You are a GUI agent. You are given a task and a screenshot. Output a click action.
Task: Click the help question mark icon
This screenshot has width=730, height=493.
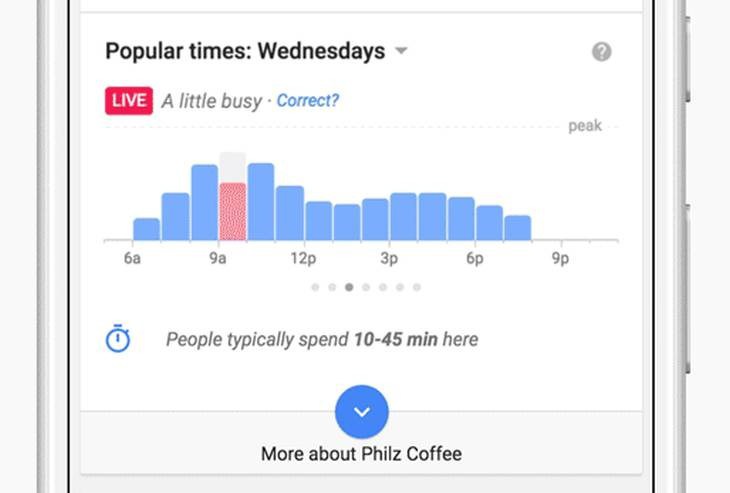tap(601, 52)
